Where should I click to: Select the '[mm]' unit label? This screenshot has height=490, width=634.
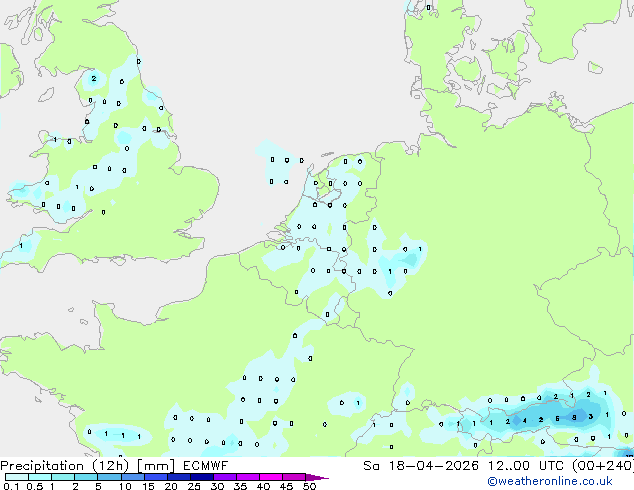pyautogui.click(x=156, y=466)
